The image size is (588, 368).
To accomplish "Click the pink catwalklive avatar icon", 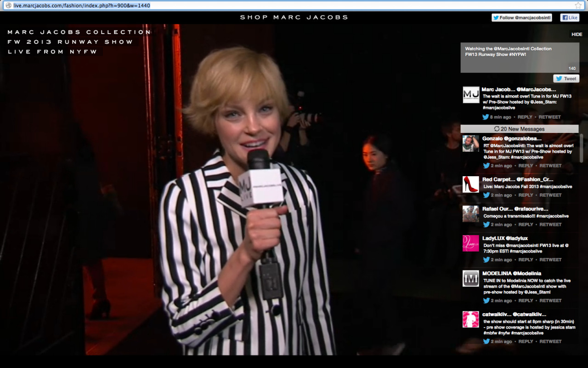I will (471, 319).
